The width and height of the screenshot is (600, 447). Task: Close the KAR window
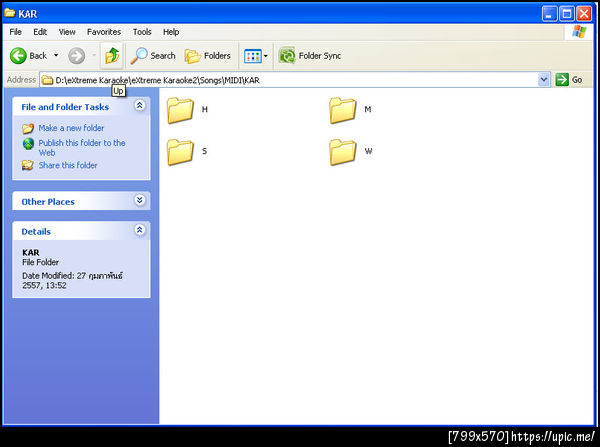[x=584, y=14]
